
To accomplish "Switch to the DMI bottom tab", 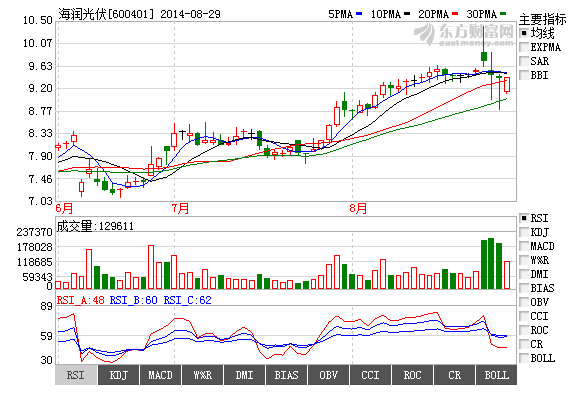I will click(x=244, y=375).
